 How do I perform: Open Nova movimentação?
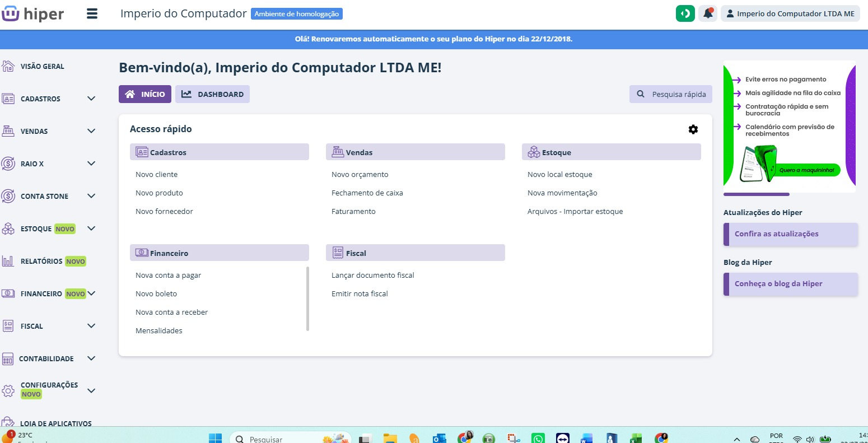pyautogui.click(x=562, y=193)
